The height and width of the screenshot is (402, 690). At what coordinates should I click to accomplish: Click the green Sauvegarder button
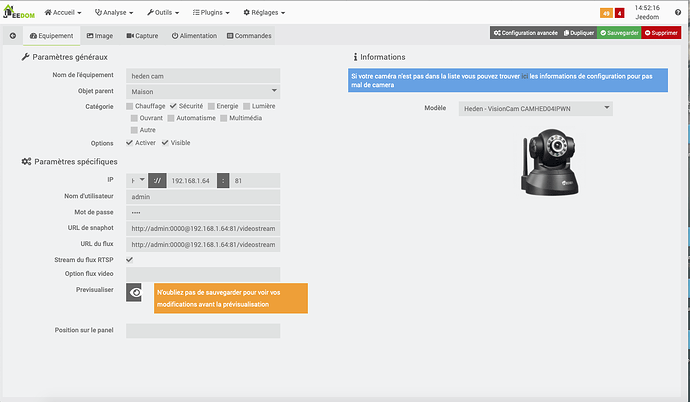[x=619, y=33]
